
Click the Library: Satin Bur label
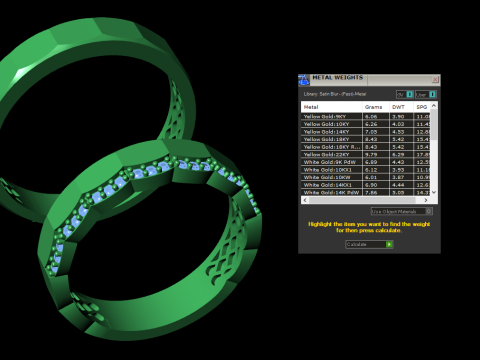(x=335, y=94)
